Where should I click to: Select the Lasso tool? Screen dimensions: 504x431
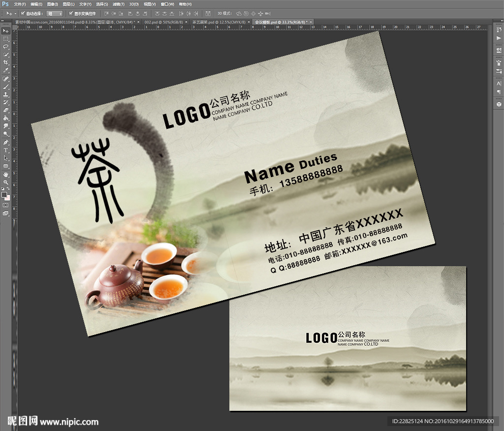pyautogui.click(x=6, y=47)
